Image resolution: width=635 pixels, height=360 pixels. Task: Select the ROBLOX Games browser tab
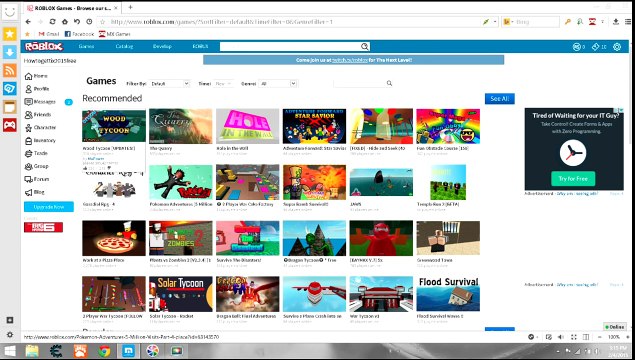click(x=72, y=8)
